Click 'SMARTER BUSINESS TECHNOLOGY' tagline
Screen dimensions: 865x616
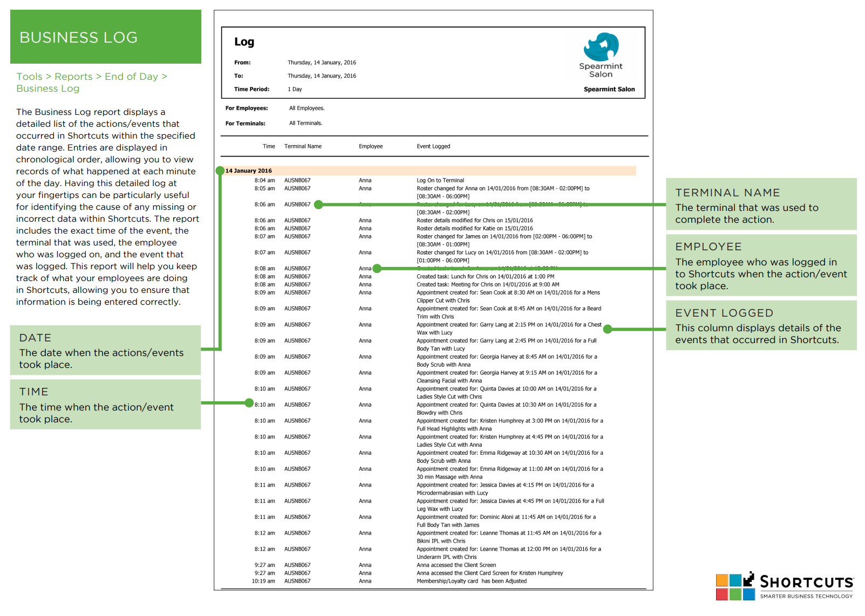tap(807, 596)
